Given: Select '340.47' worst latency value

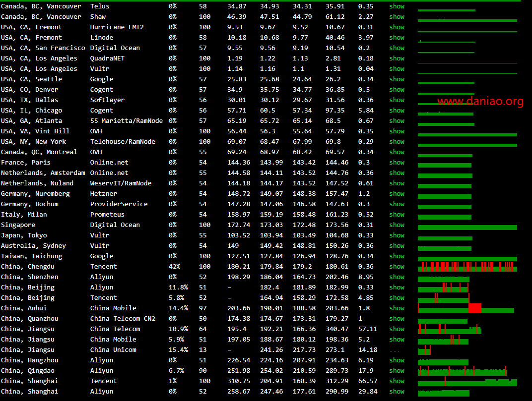Looking at the screenshot, I should point(336,329).
